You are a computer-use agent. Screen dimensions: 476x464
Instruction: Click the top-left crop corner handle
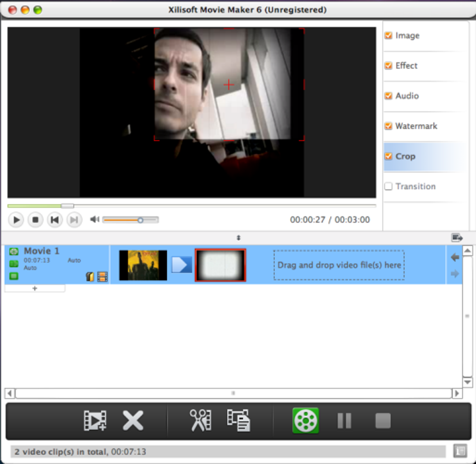156,31
